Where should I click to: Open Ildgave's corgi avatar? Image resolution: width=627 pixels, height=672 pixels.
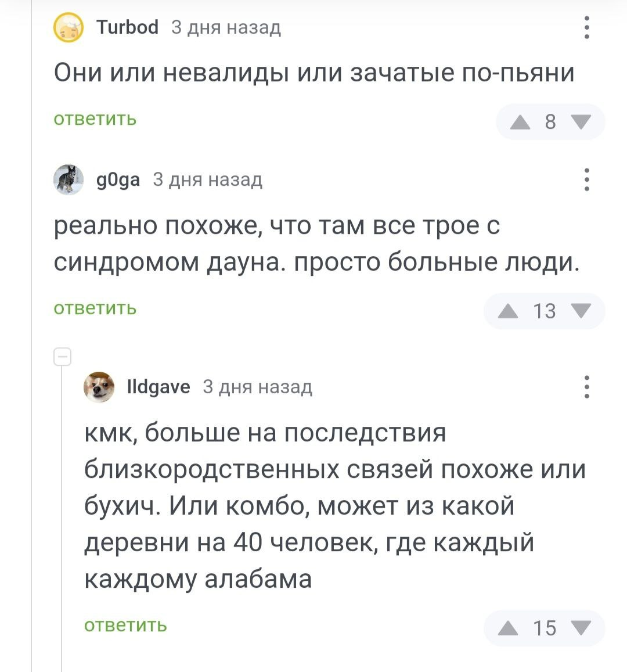[x=99, y=387]
